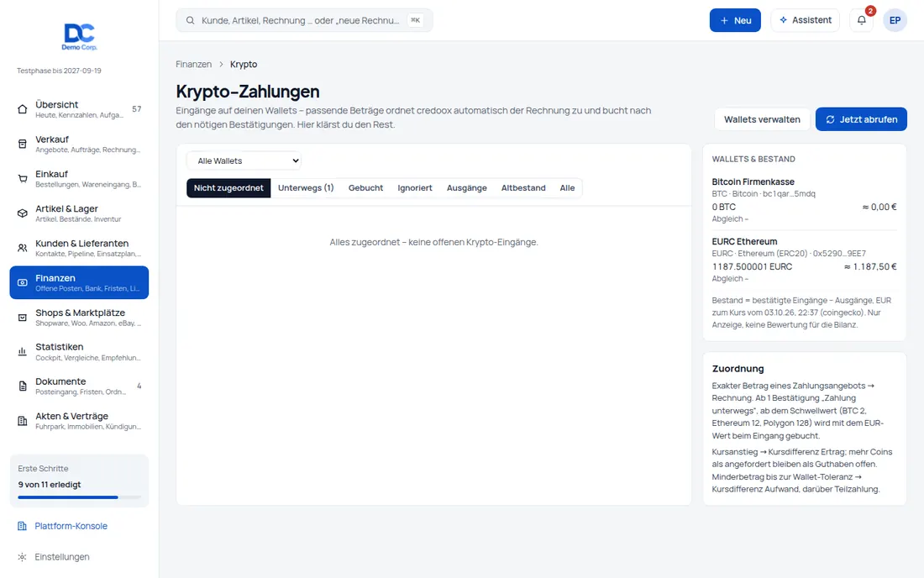Open Übersicht in the sidebar
This screenshot has width=924, height=578.
(79, 109)
